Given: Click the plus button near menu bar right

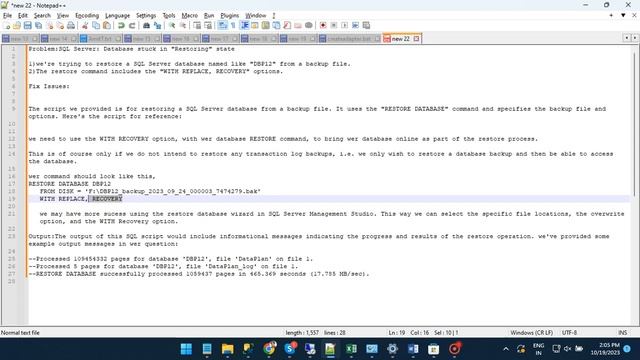Looking at the screenshot, I should tap(611, 16).
